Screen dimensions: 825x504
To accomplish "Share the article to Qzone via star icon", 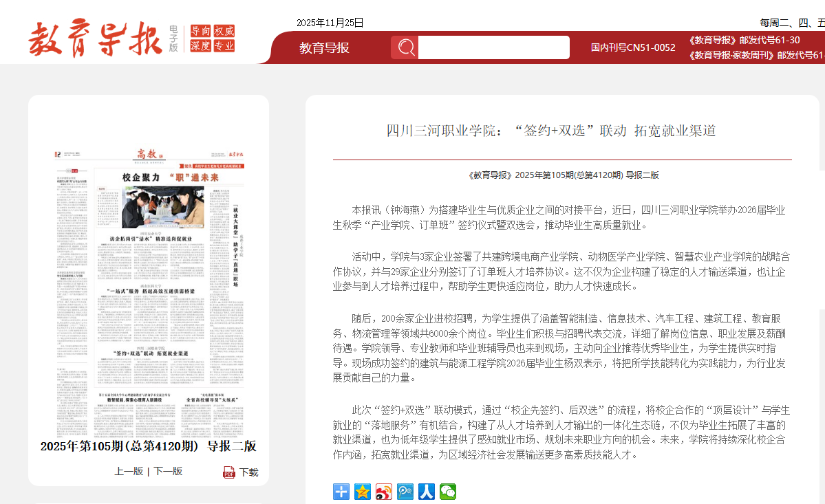I will [x=363, y=492].
